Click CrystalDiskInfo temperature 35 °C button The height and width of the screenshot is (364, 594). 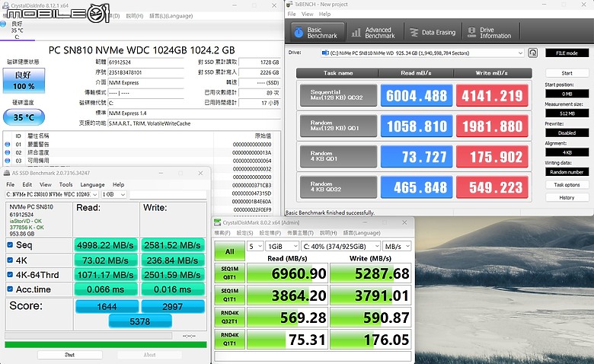click(x=24, y=117)
